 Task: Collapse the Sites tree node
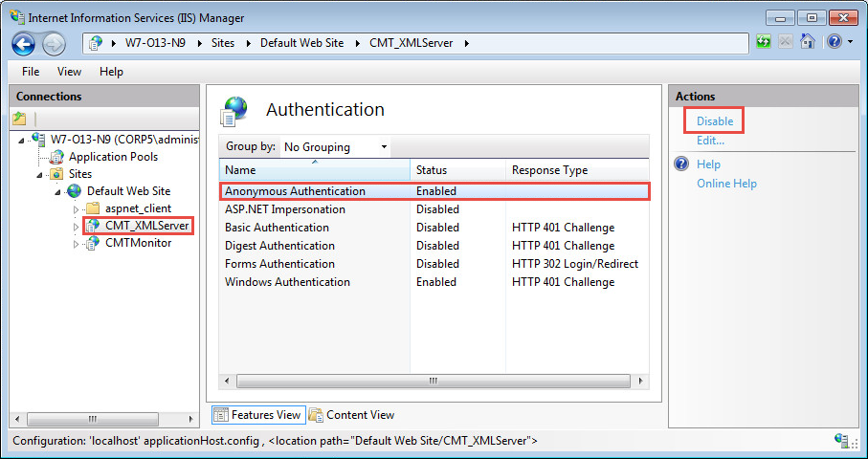pyautogui.click(x=40, y=174)
